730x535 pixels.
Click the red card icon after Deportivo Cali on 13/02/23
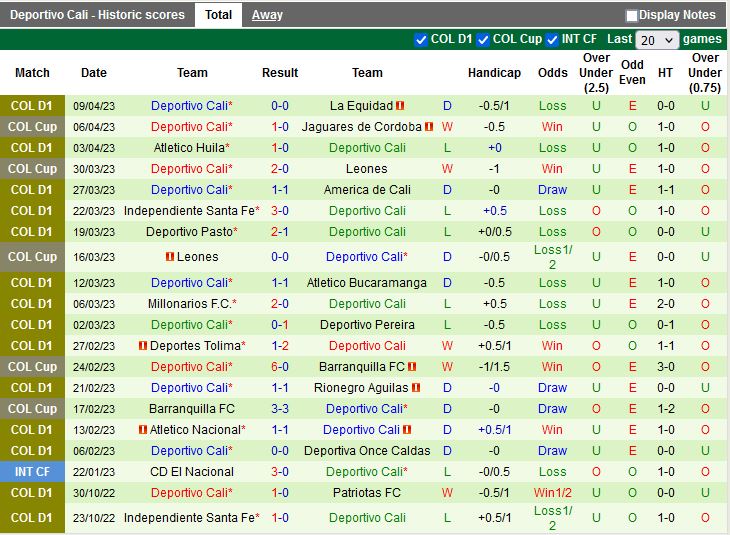[x=408, y=430]
